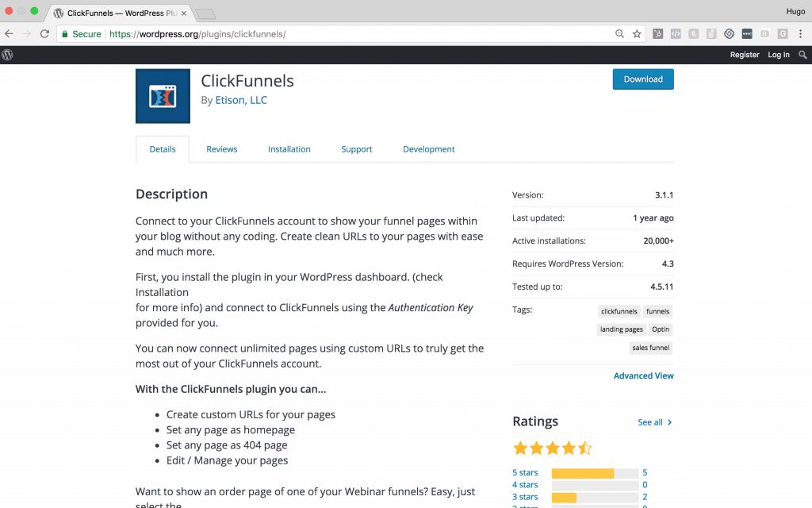The height and width of the screenshot is (508, 812).
Task: Switch to the Reviews tab
Action: click(x=222, y=149)
